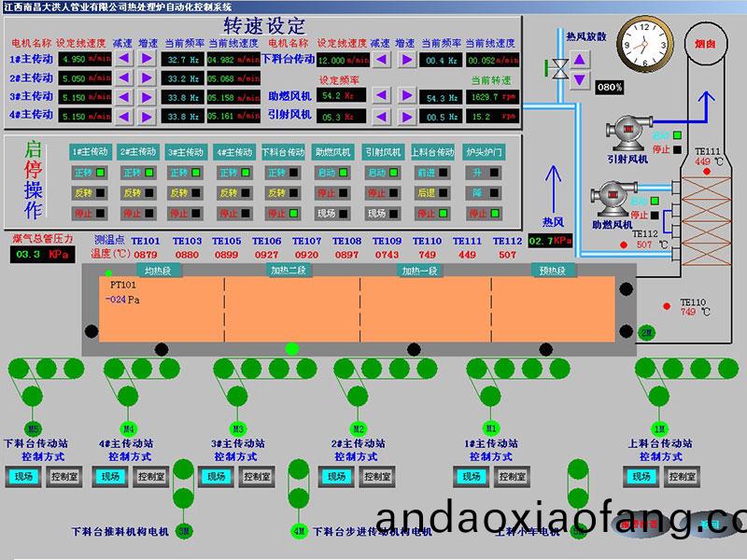
Task: Toggle 停止 for 3#主传动
Action: tap(185, 214)
